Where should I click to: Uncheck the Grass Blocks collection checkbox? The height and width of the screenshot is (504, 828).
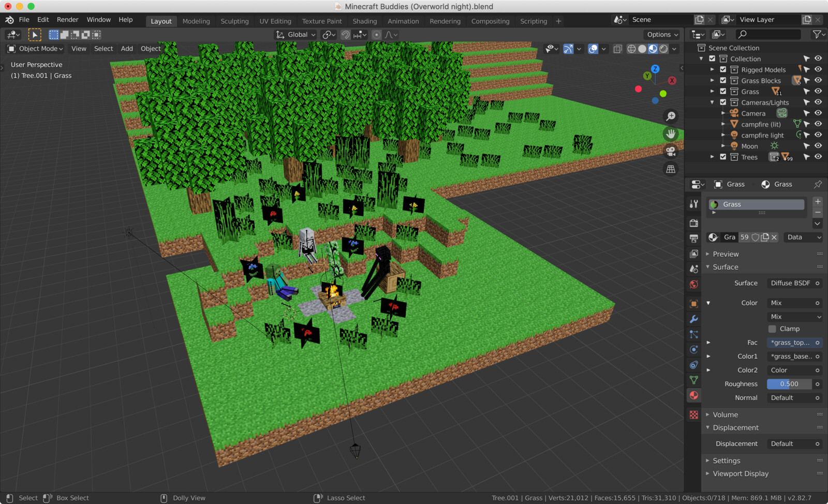723,80
